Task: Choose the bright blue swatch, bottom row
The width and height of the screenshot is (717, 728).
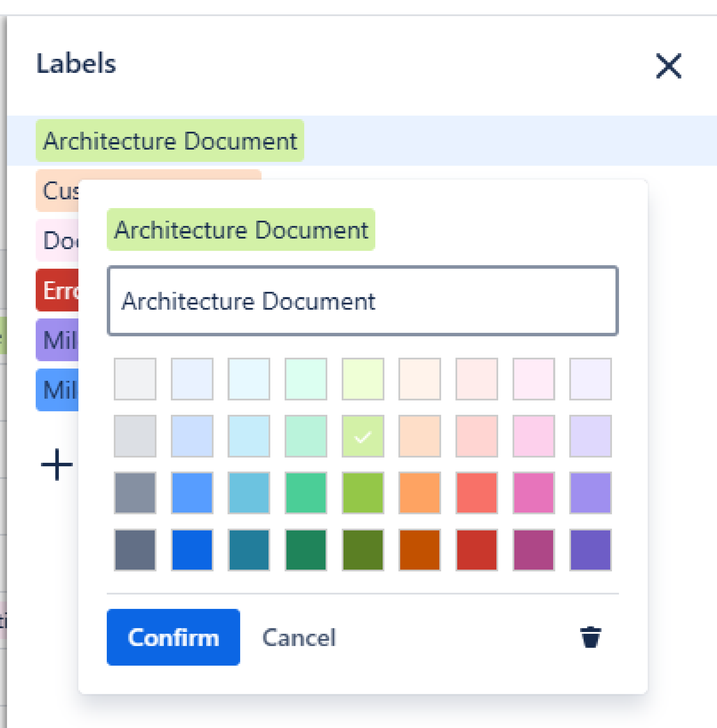Action: [x=192, y=550]
